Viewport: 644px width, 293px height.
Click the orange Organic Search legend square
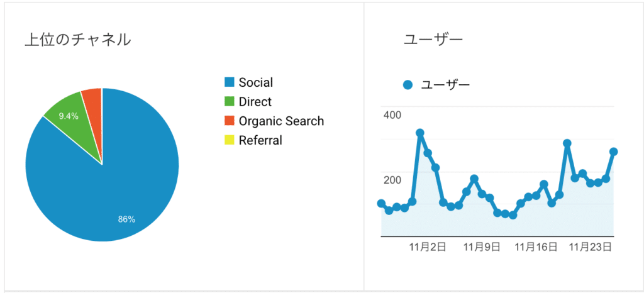pos(229,121)
